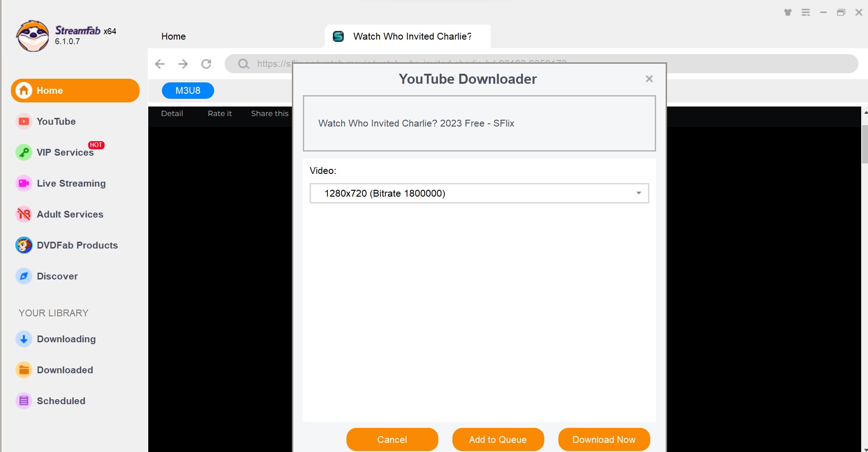Screen dimensions: 868x452
Task: Click the Live Streaming camera icon
Action: [24, 183]
